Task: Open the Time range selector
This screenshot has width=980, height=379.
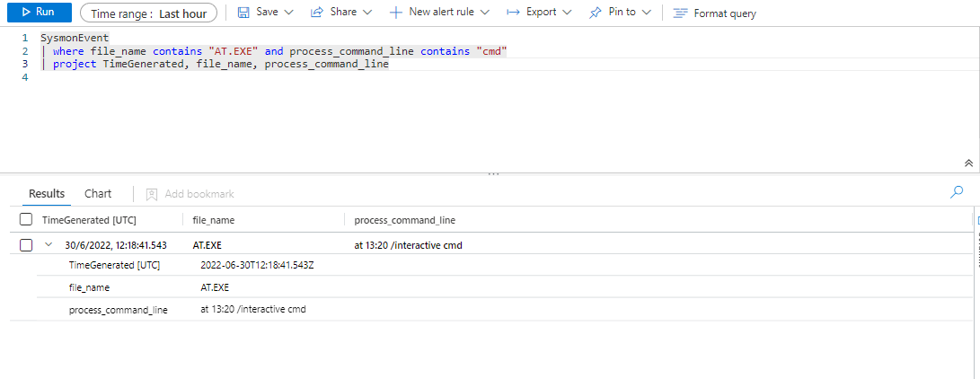Action: (148, 13)
